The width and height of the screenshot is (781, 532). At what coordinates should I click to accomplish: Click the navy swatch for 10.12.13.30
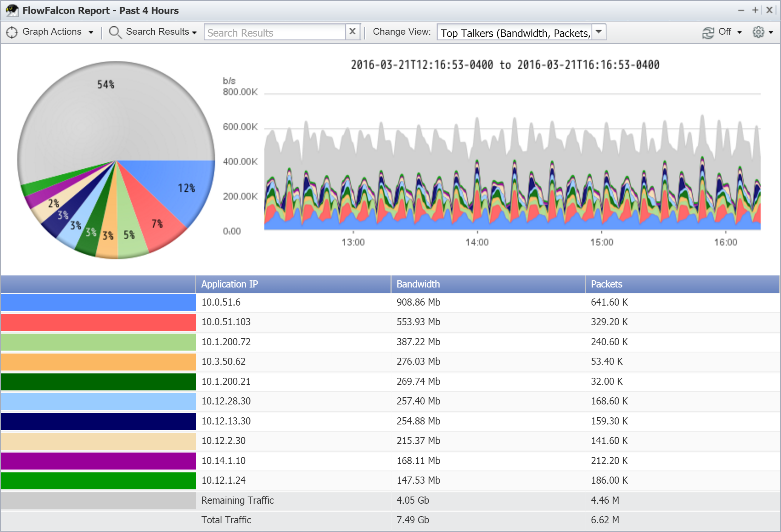click(98, 421)
